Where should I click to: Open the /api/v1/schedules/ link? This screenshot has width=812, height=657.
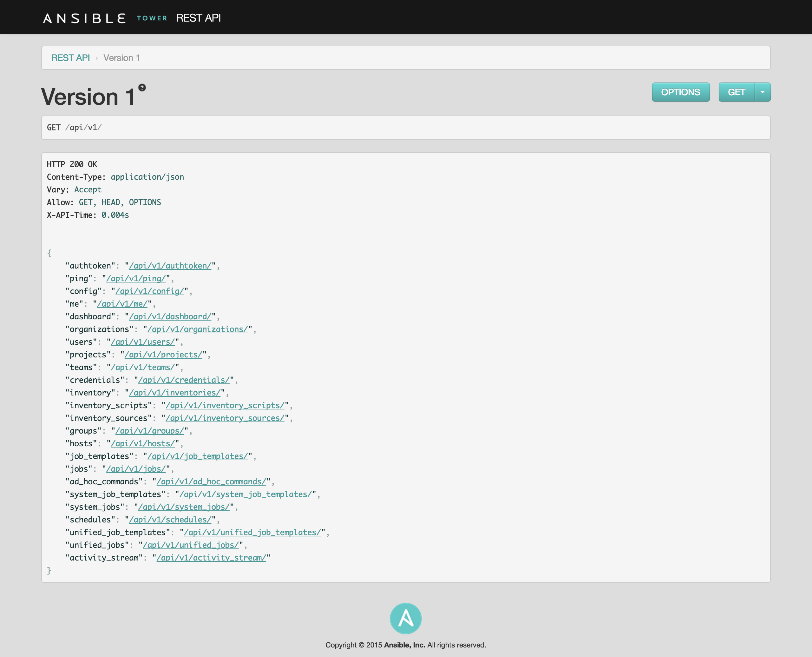pos(170,519)
